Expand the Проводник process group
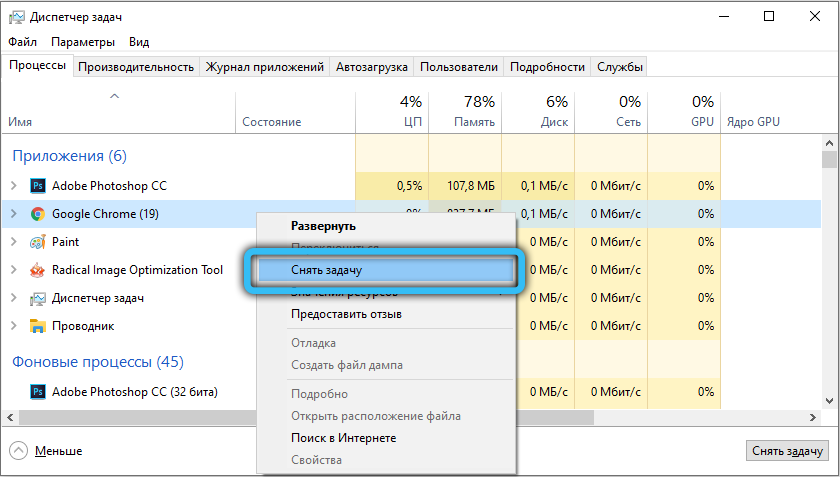Screen dimensions: 840x477 click(13, 326)
